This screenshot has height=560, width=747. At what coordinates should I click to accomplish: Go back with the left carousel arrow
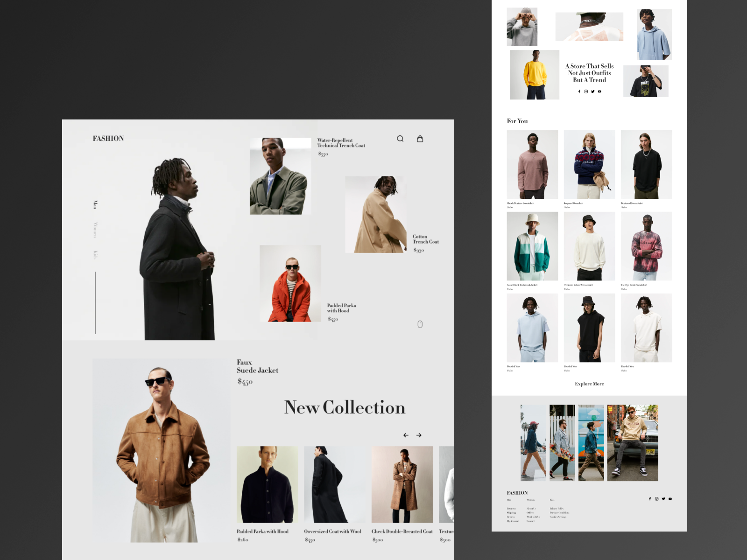click(x=406, y=435)
